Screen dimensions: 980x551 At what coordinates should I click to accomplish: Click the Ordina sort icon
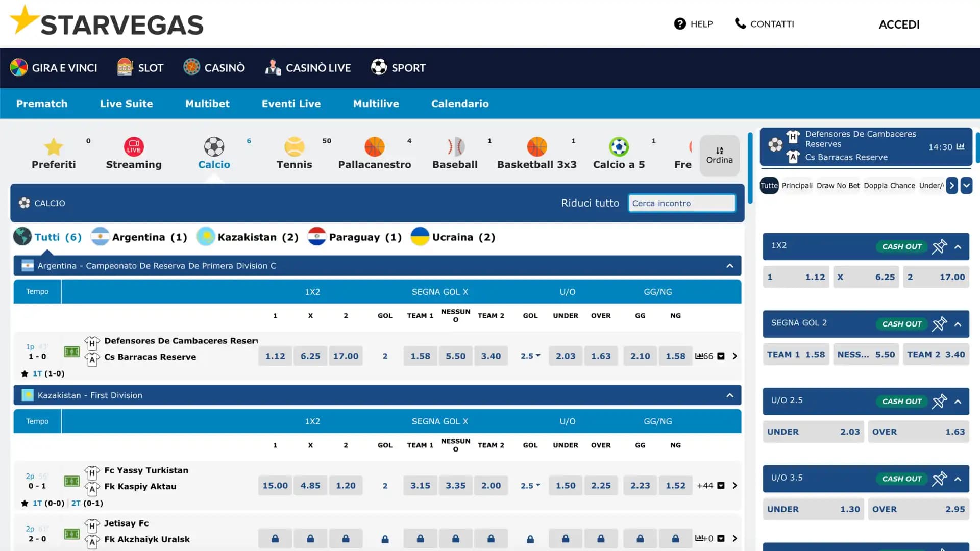click(719, 151)
